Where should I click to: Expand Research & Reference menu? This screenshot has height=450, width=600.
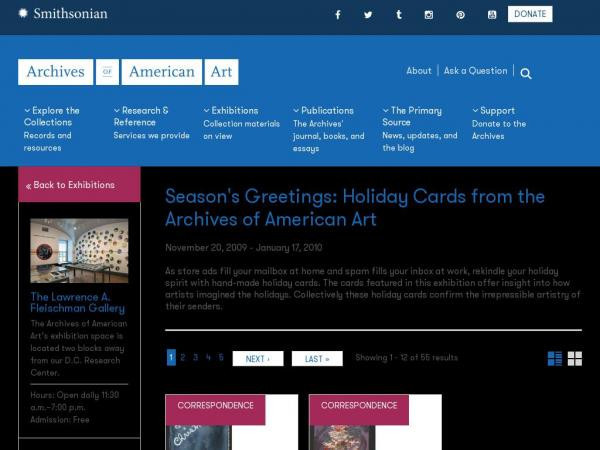click(141, 116)
